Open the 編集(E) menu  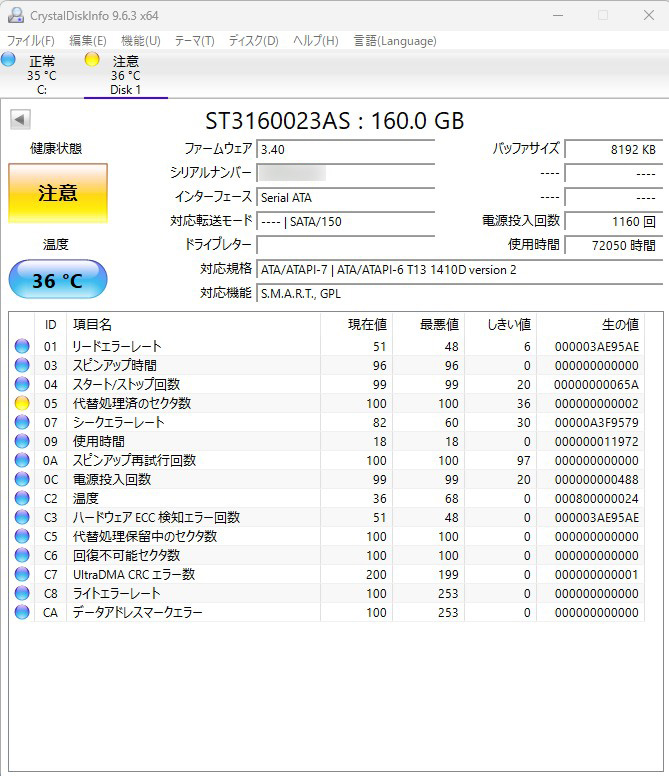pos(88,41)
